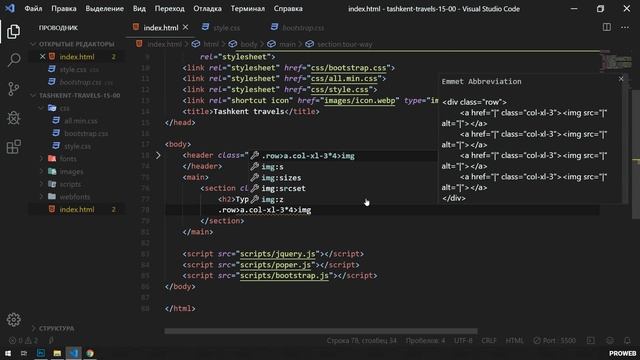Change the CRLF line ending setting
This screenshot has height=360, width=640.
(x=489, y=340)
